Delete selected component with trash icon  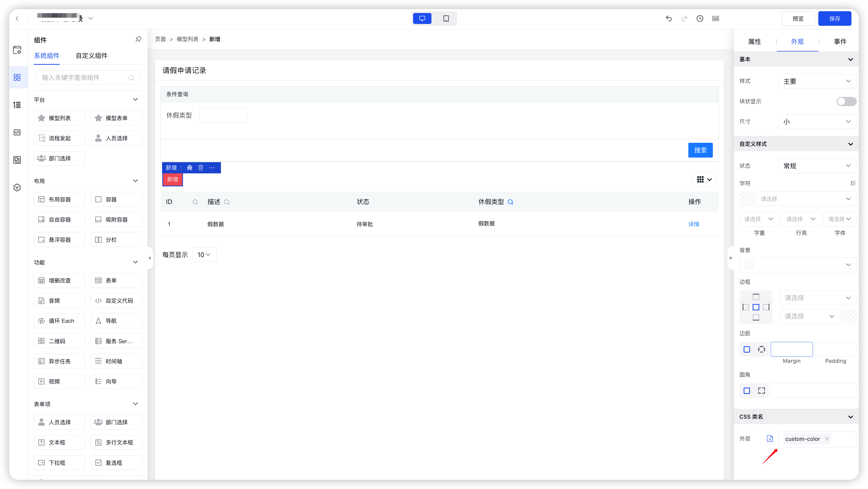click(201, 168)
